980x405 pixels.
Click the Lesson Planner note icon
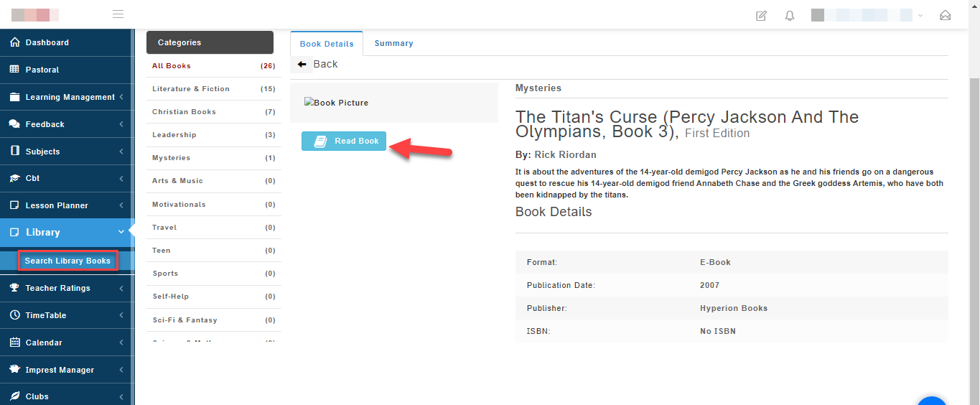pos(14,205)
